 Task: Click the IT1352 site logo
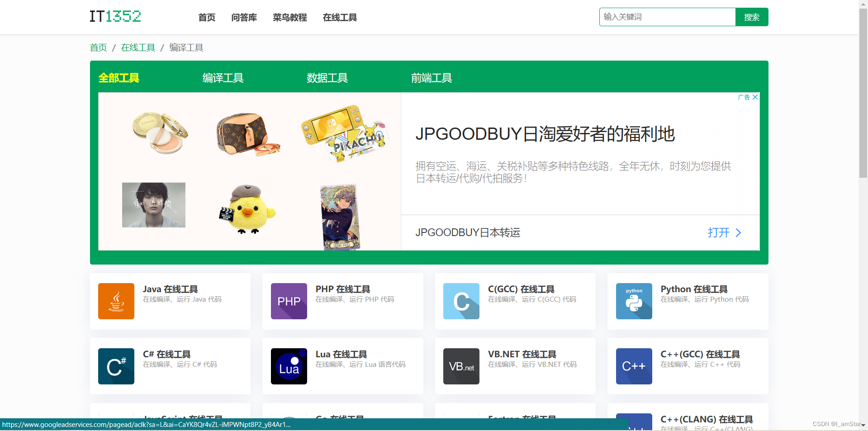115,16
